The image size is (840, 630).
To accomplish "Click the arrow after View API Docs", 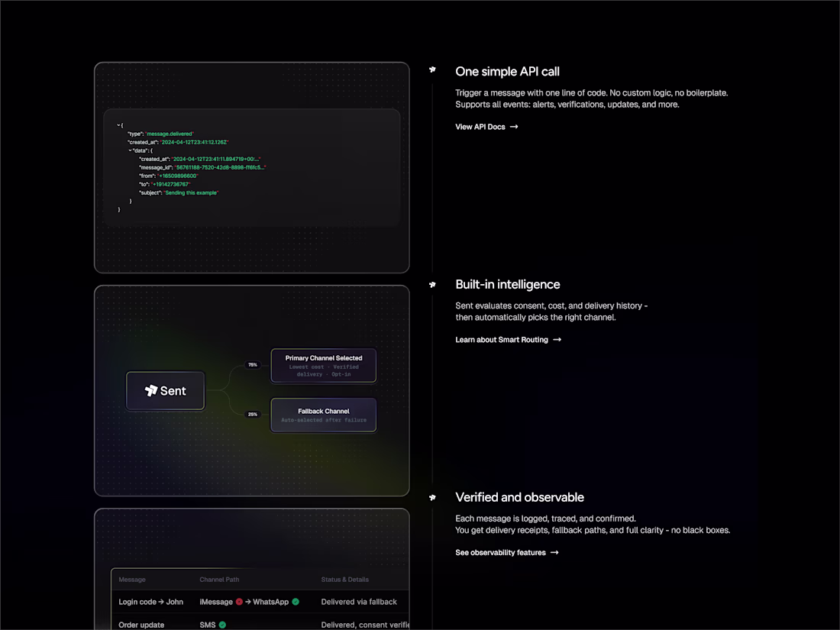I will point(514,127).
